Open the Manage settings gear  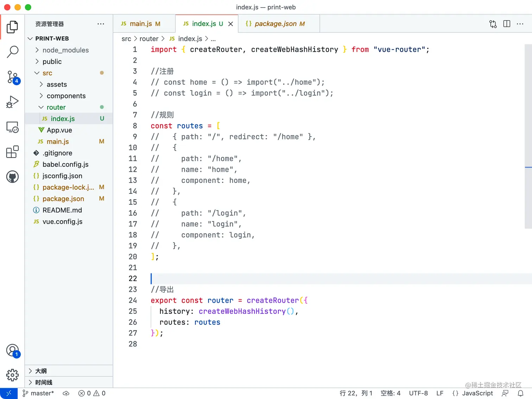pos(12,375)
